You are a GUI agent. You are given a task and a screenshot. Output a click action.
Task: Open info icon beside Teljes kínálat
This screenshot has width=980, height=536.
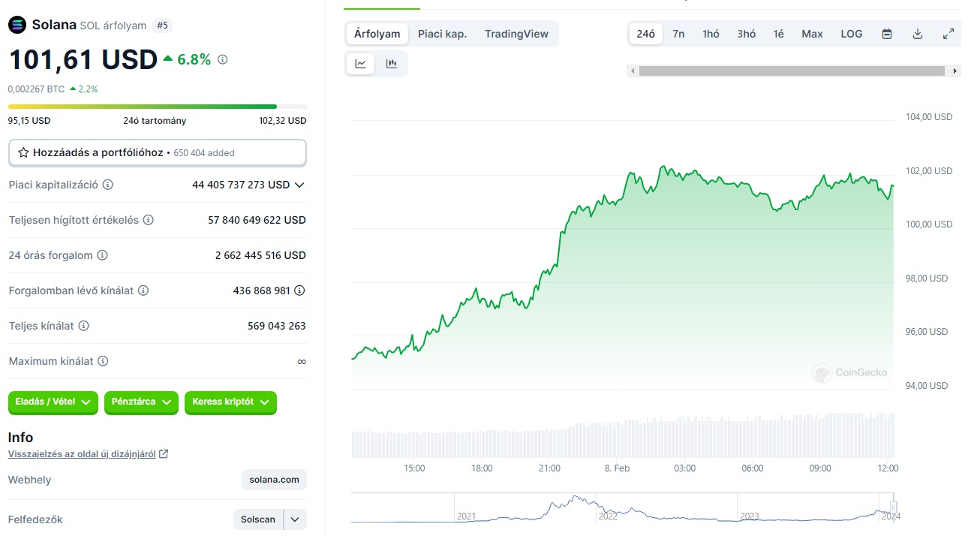[84, 326]
